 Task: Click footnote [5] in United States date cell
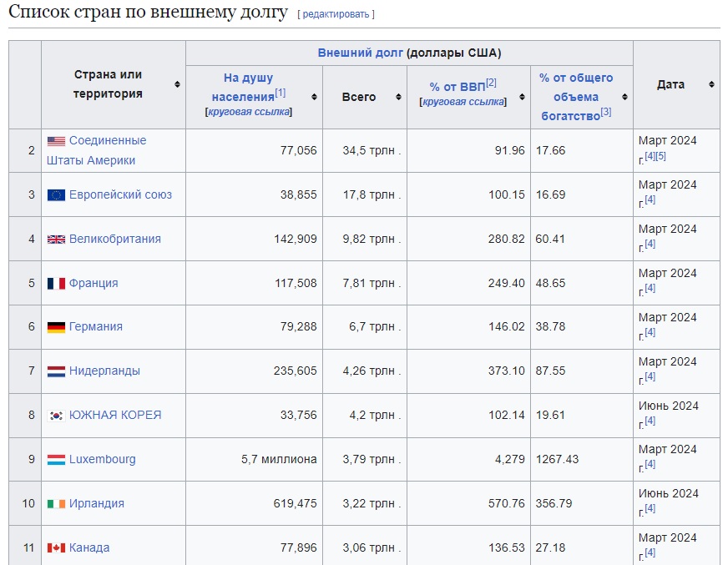(660, 156)
